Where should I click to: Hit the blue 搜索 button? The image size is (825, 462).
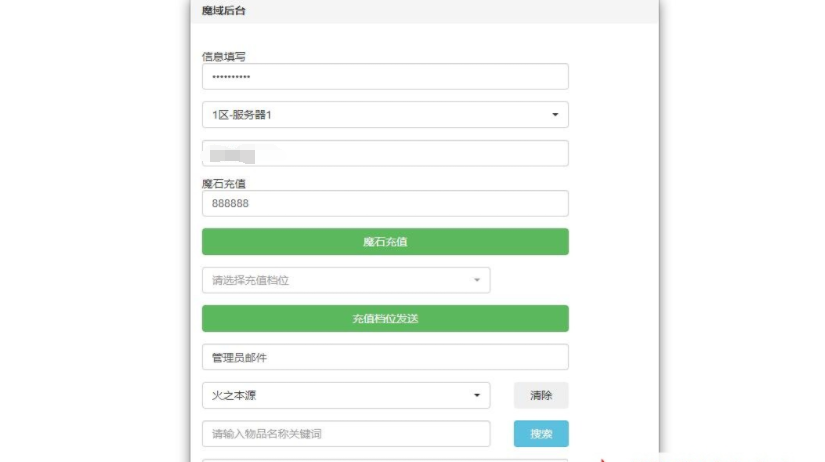point(541,434)
